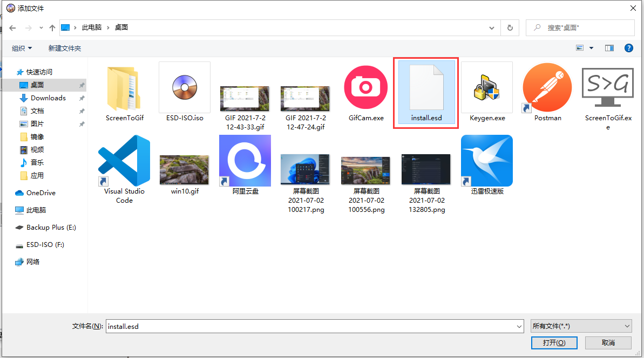Click 桌面 in the address breadcrumb
The height and width of the screenshot is (358, 644).
(x=121, y=27)
